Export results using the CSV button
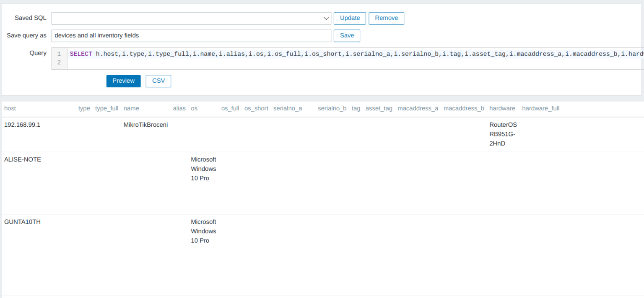Screen dimensions: 644x298 pyautogui.click(x=158, y=81)
